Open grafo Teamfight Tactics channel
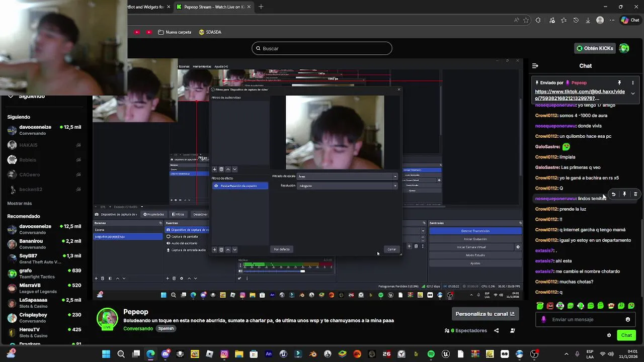The width and height of the screenshot is (644, 362). (44, 274)
